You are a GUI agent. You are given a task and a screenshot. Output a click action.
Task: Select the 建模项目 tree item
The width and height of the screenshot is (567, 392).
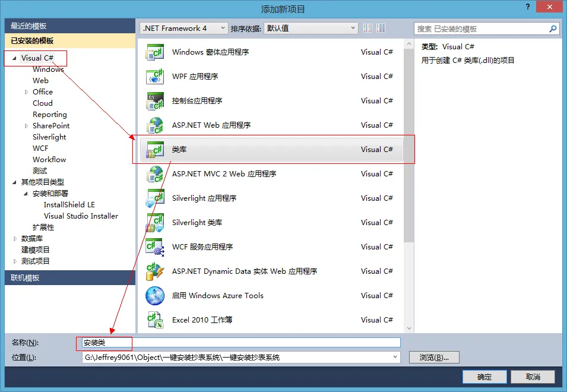coord(36,250)
